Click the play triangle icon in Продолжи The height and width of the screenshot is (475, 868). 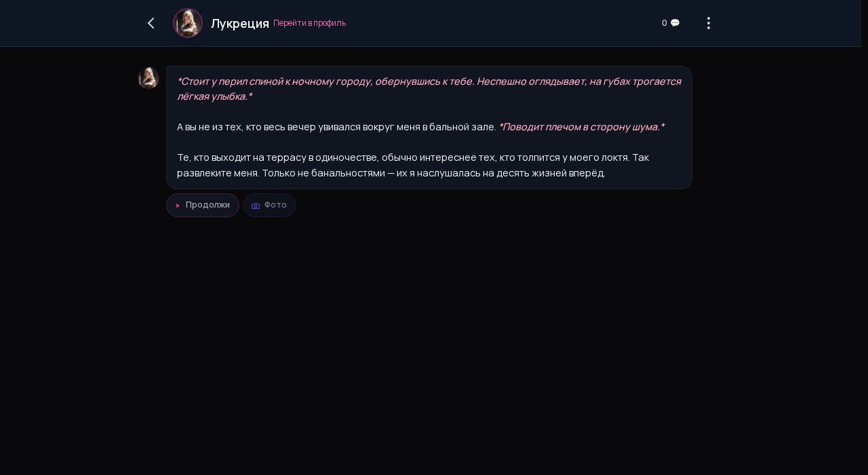point(178,205)
